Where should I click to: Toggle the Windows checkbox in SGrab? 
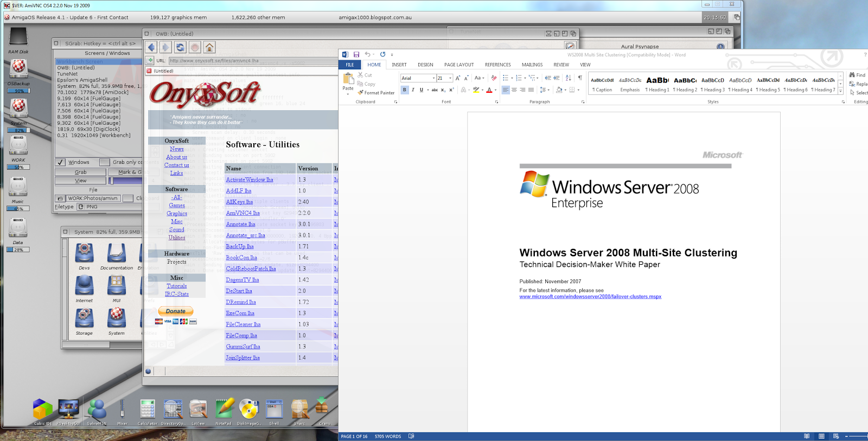pos(61,162)
